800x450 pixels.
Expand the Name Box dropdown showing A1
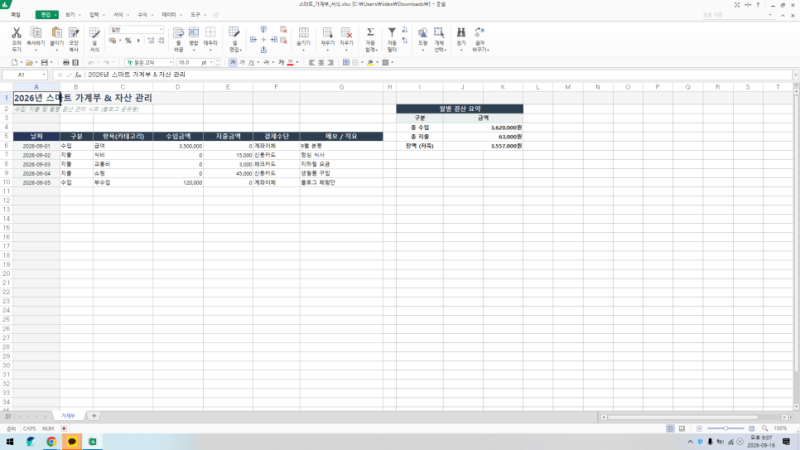[44, 74]
